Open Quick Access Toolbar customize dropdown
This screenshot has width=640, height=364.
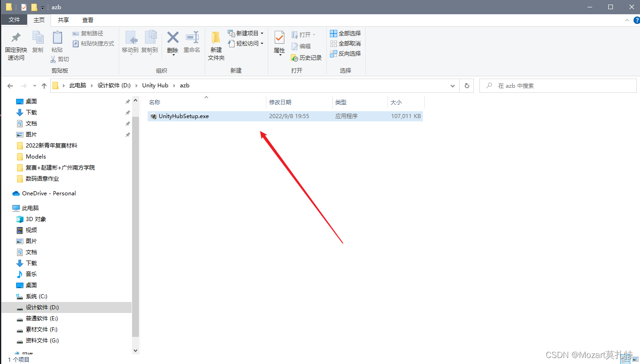pos(42,8)
